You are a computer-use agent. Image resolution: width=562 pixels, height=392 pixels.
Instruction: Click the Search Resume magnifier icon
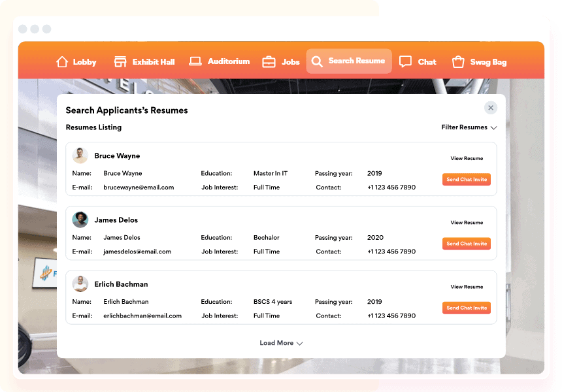point(317,61)
